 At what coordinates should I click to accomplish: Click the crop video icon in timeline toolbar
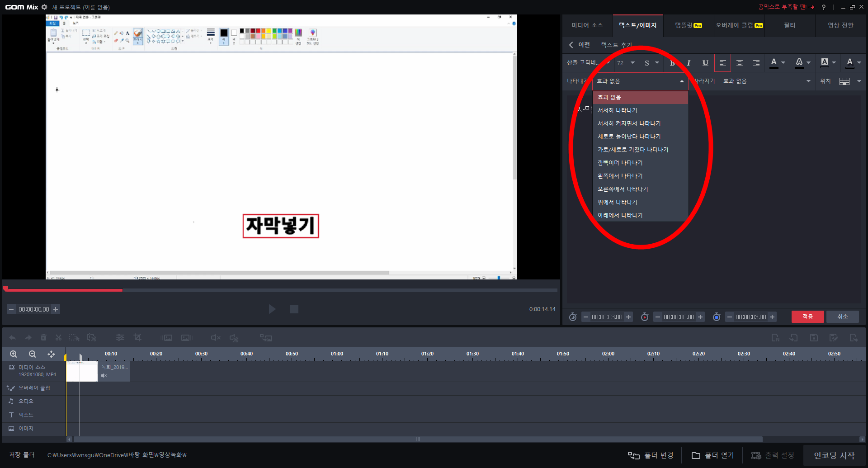click(x=137, y=338)
